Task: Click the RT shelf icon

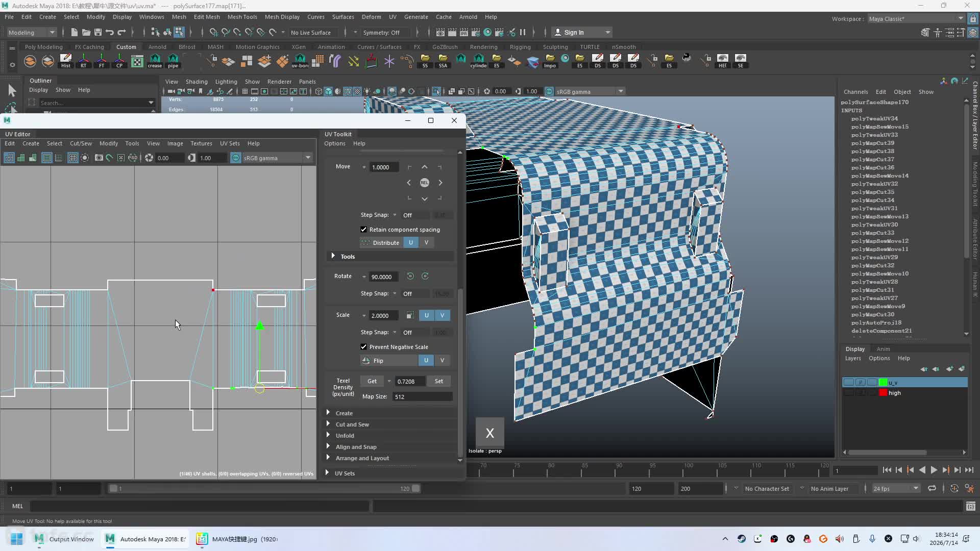Action: tap(84, 61)
